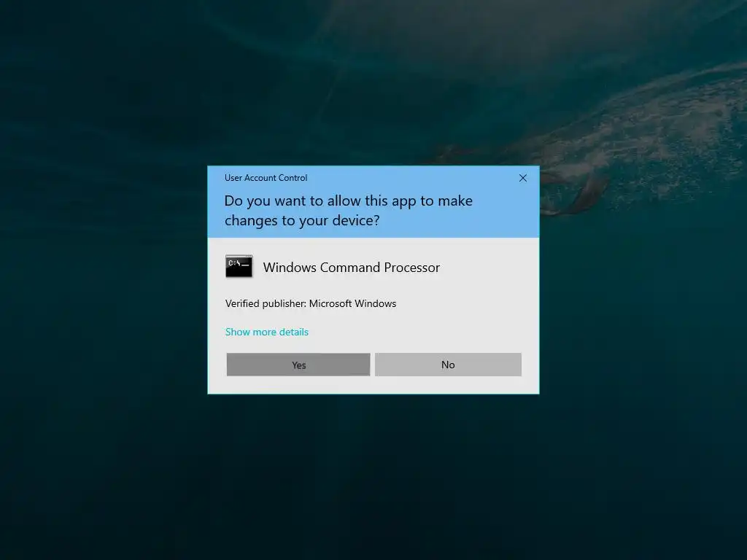Click No to deny changes
This screenshot has width=747, height=560.
coord(448,365)
